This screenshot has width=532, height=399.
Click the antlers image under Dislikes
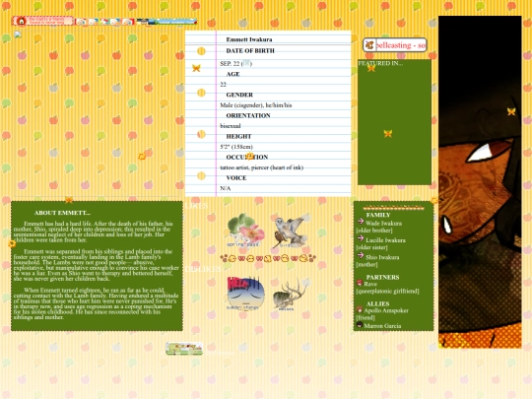[292, 294]
